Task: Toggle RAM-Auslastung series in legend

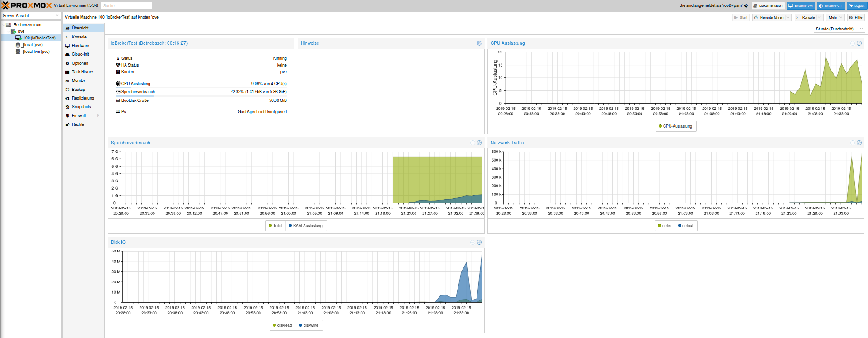Action: click(306, 226)
